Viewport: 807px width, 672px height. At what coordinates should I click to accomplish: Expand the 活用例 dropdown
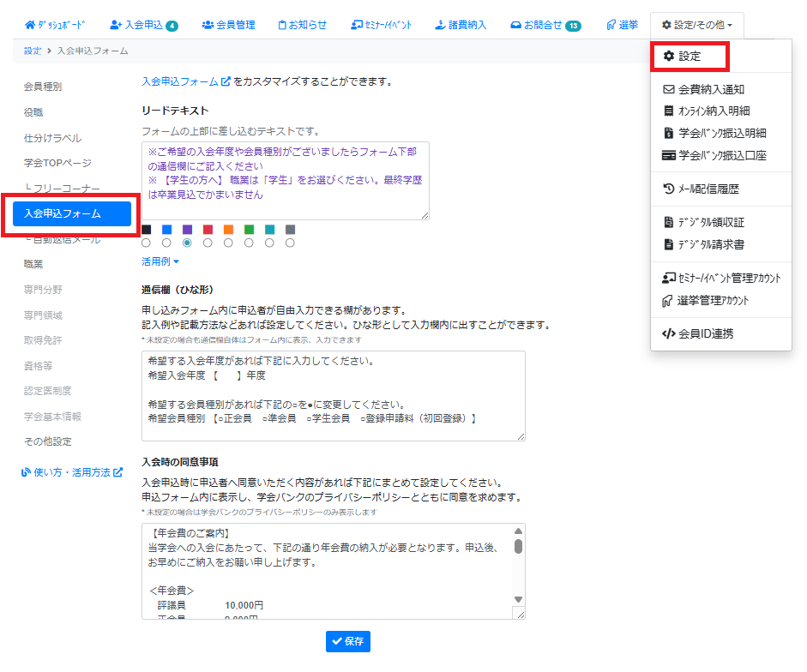(x=160, y=261)
